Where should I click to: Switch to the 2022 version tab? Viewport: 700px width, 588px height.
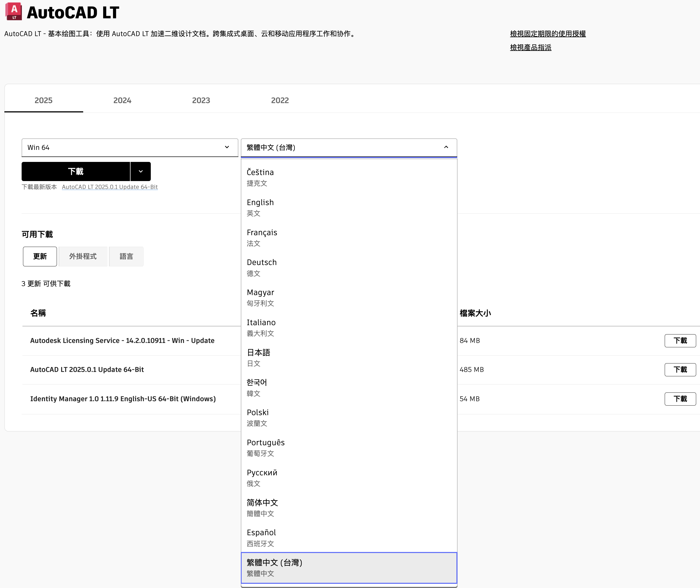(279, 100)
